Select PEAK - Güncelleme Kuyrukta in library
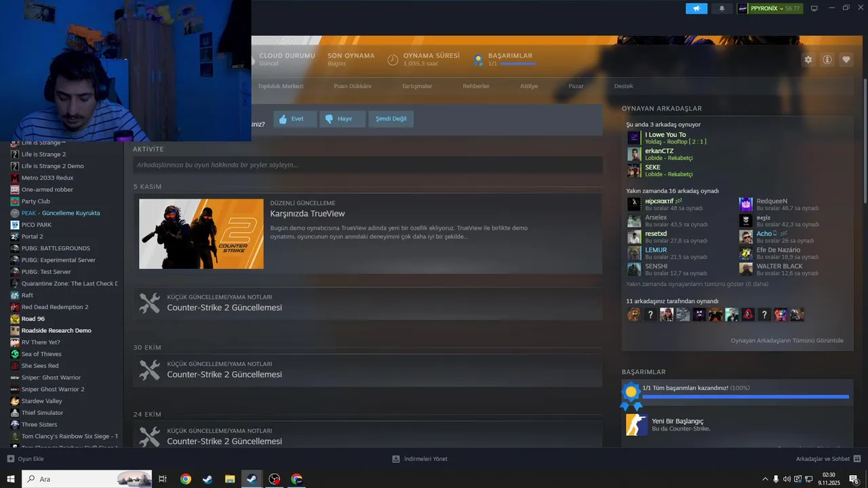This screenshot has width=868, height=488. pyautogui.click(x=60, y=213)
